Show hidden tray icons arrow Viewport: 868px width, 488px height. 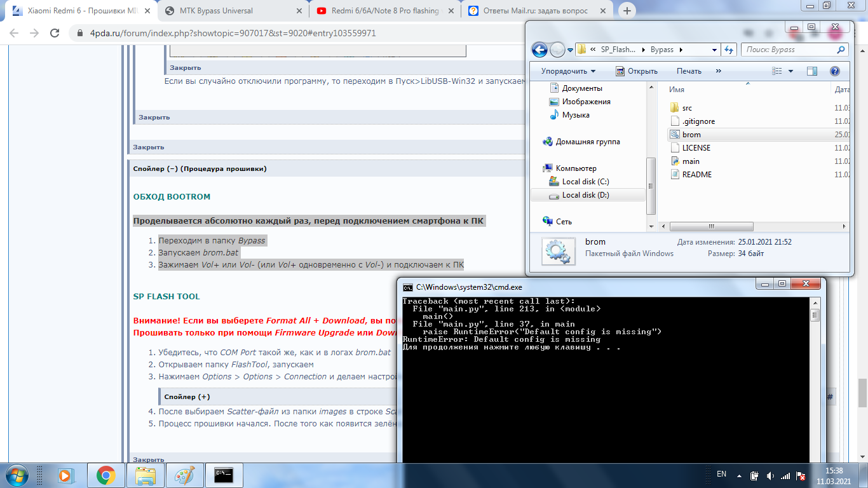(740, 475)
